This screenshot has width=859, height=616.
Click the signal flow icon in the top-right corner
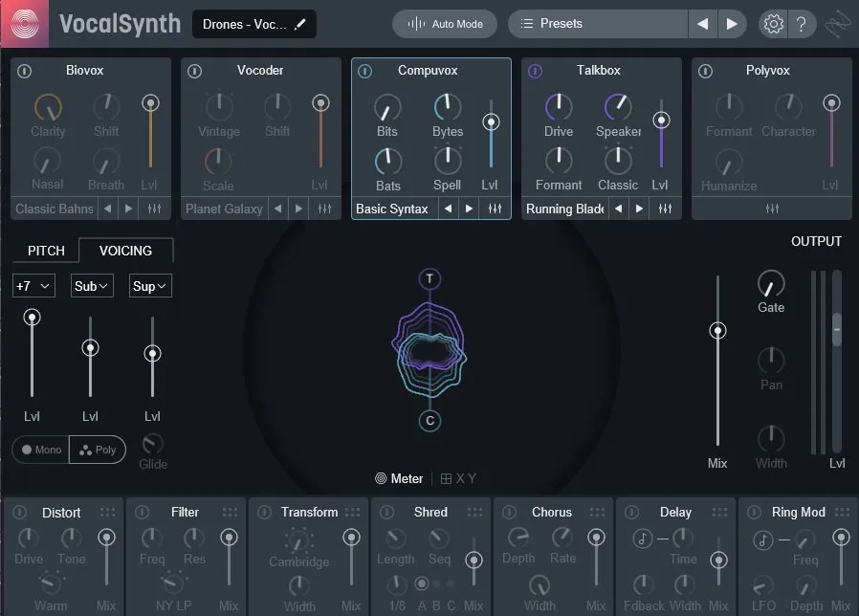pyautogui.click(x=836, y=24)
